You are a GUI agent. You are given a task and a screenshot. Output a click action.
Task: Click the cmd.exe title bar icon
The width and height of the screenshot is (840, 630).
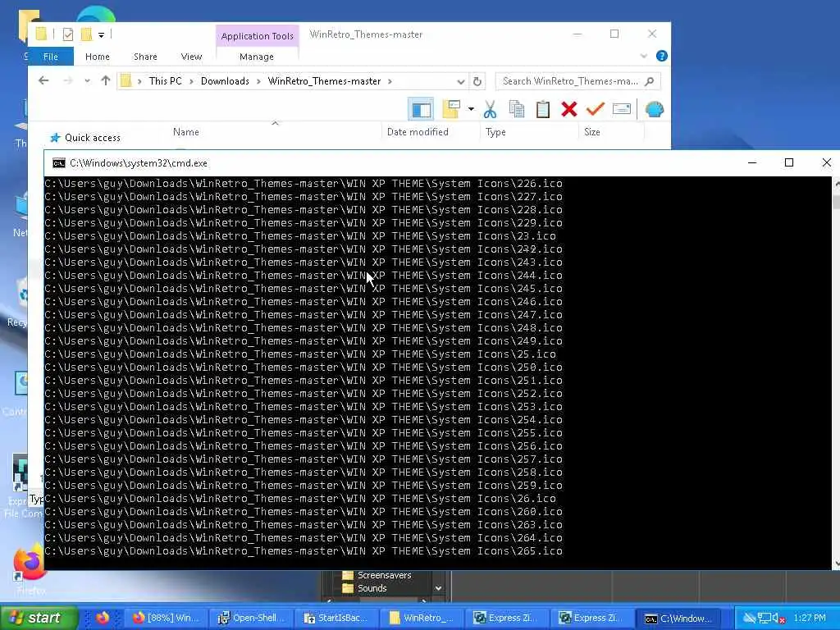click(59, 163)
